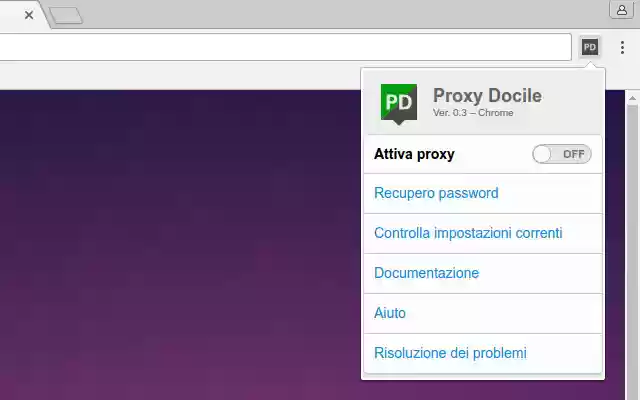Click the scrollbar up arrow
The height and width of the screenshot is (400, 640).
coord(632,98)
